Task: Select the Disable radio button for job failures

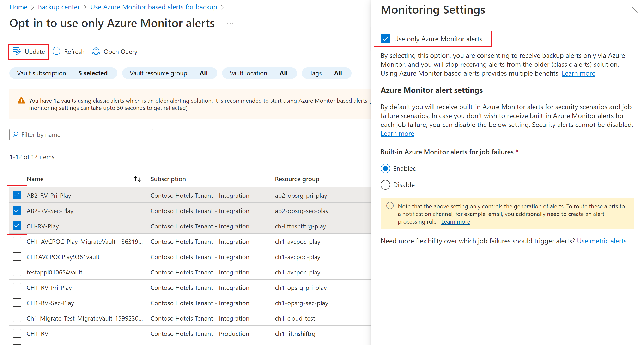Action: click(386, 184)
